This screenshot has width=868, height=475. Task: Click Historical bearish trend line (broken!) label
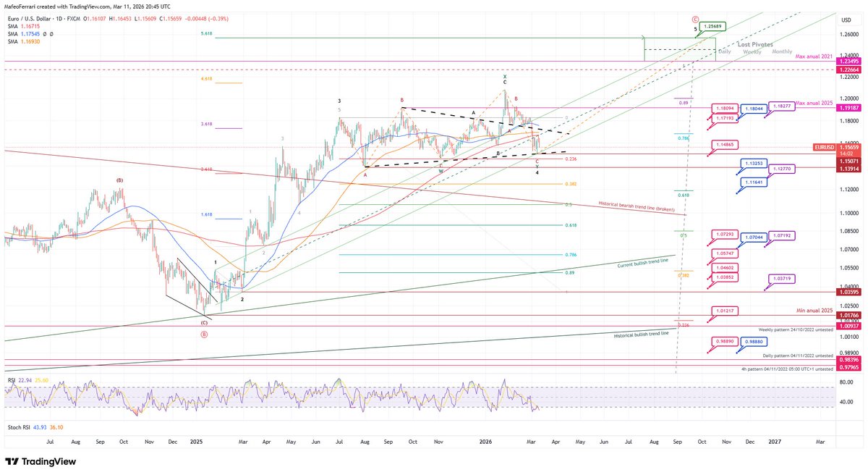pyautogui.click(x=637, y=206)
